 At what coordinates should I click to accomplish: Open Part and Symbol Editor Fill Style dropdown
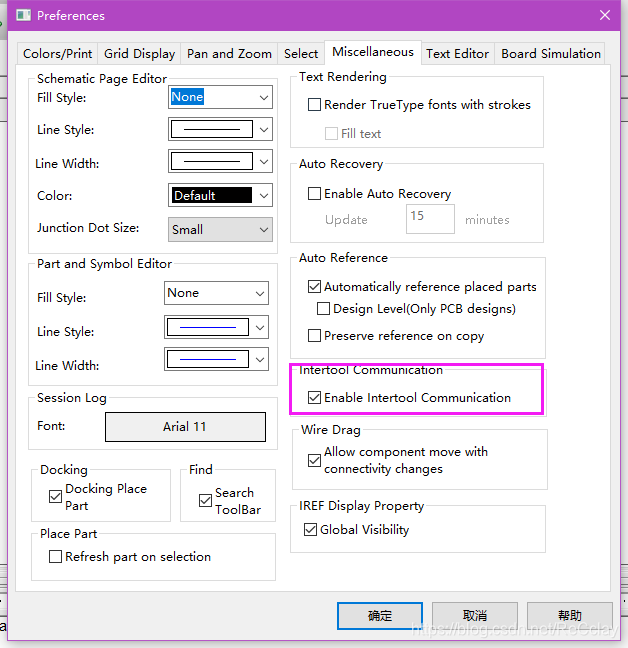[x=216, y=293]
